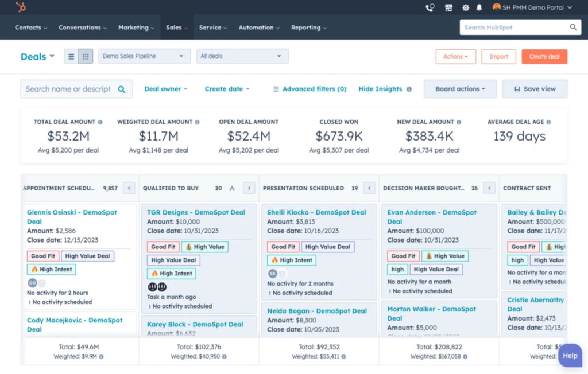Open Glennis Osinski - DemoSpot Deal
This screenshot has width=588, height=374.
click(72, 217)
